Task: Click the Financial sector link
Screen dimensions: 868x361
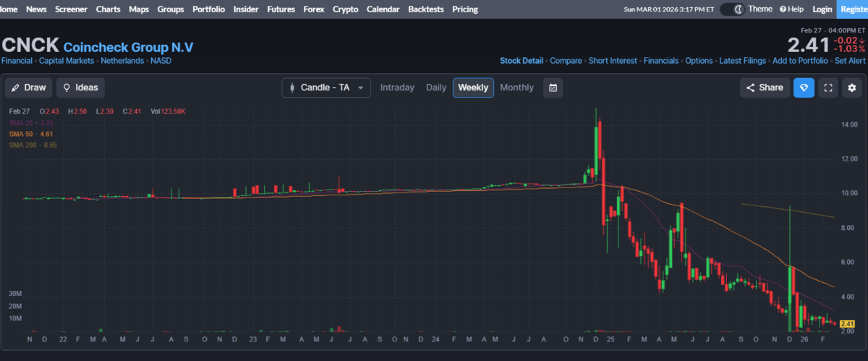Action: point(17,61)
